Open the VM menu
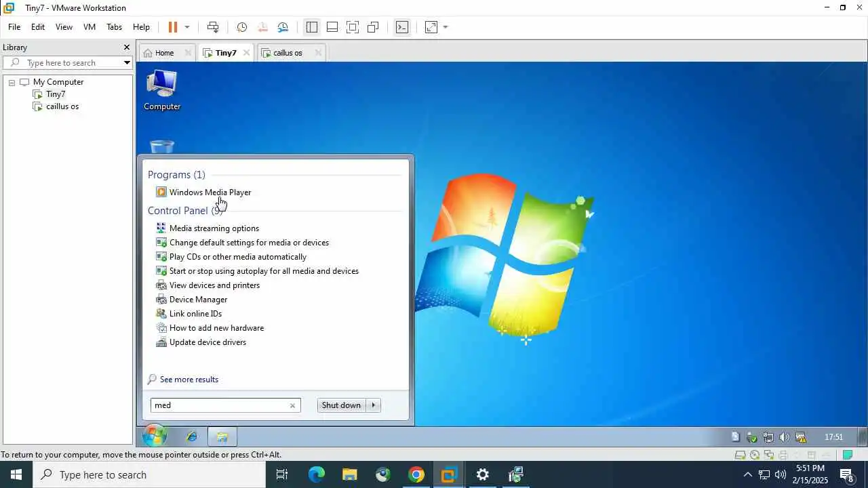The height and width of the screenshot is (488, 868). (90, 27)
